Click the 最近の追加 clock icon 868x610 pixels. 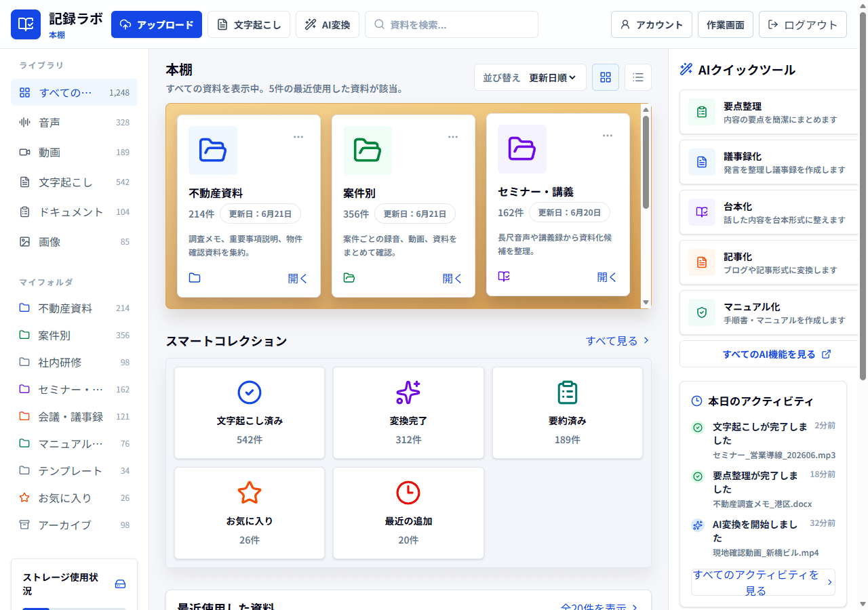(x=408, y=493)
